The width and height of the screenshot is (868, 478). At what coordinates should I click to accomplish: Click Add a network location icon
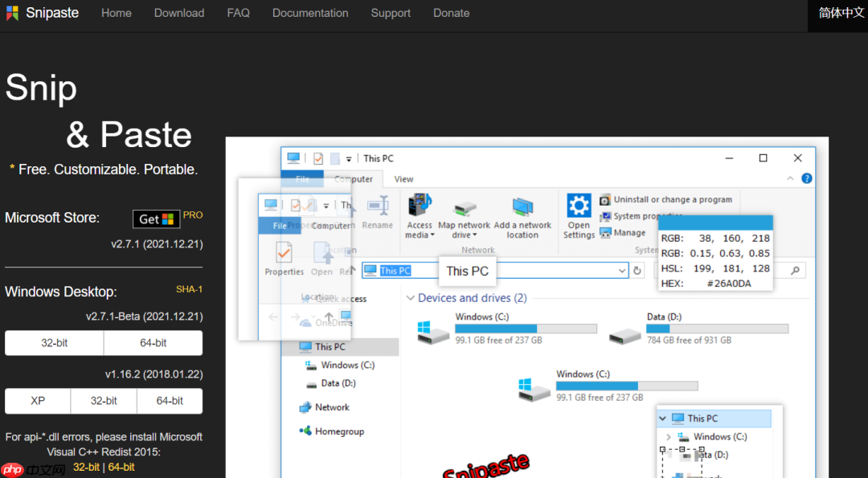pos(522,207)
